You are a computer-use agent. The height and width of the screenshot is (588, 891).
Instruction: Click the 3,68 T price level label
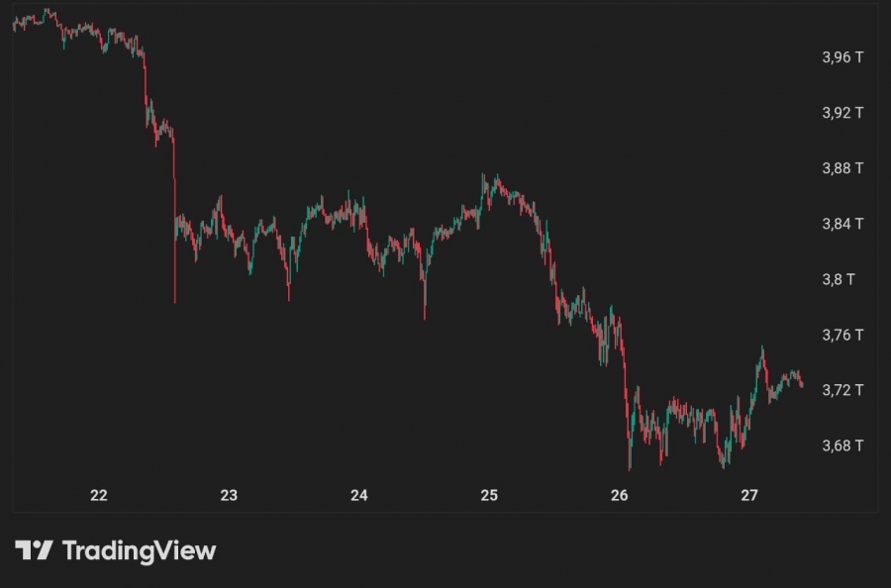(842, 445)
